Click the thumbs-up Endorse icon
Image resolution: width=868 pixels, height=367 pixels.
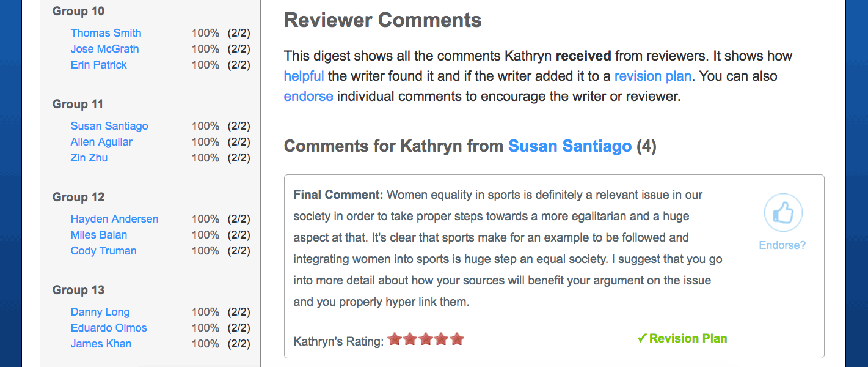782,213
